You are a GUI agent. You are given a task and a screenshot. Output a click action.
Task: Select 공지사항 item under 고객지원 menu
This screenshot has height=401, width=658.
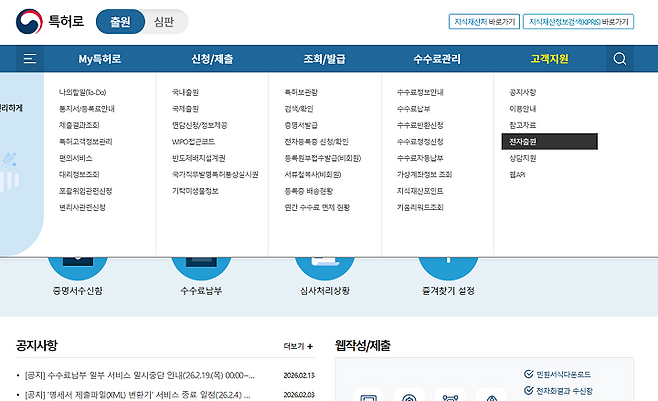pos(522,92)
